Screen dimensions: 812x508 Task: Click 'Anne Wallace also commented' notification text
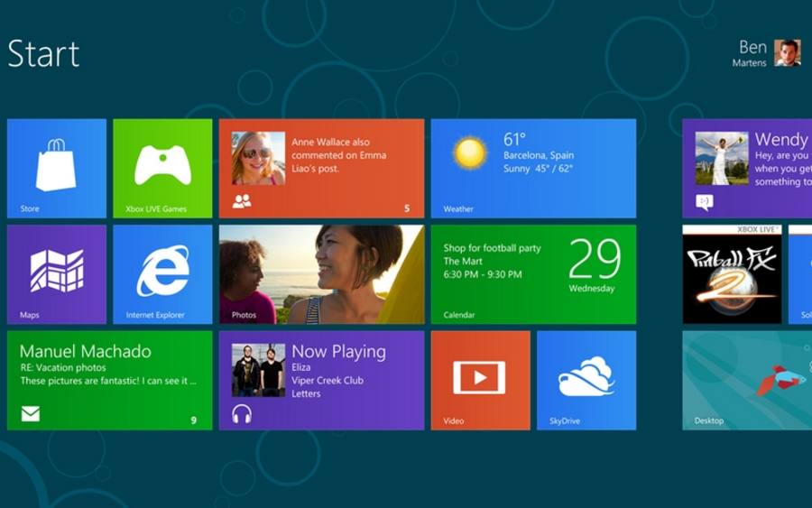(338, 155)
